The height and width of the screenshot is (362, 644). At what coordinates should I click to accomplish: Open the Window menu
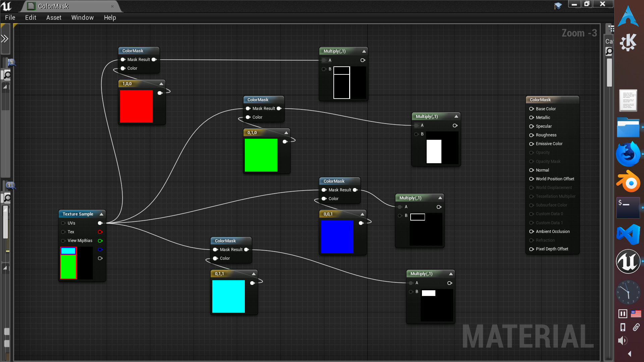pyautogui.click(x=83, y=17)
